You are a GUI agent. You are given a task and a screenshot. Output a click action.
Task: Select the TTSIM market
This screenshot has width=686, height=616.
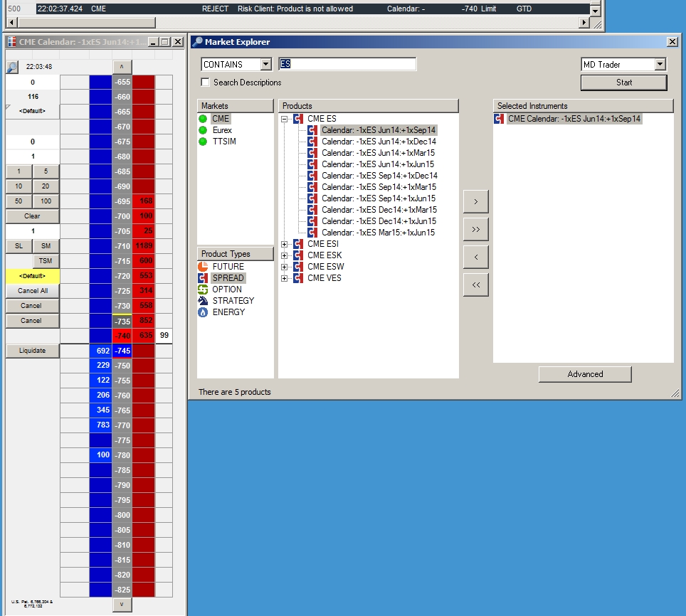pyautogui.click(x=224, y=142)
